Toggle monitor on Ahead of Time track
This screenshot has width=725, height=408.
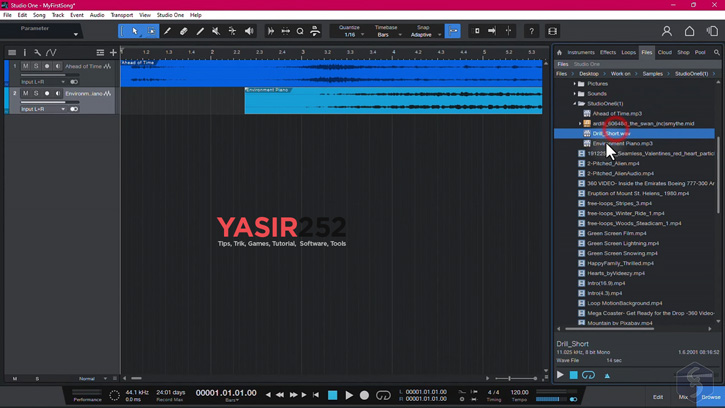point(57,66)
